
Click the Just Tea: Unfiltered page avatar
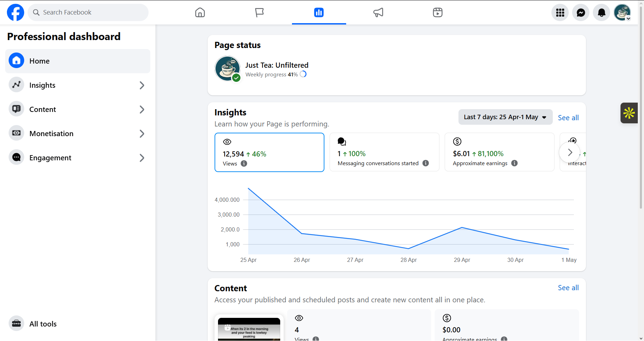[227, 68]
